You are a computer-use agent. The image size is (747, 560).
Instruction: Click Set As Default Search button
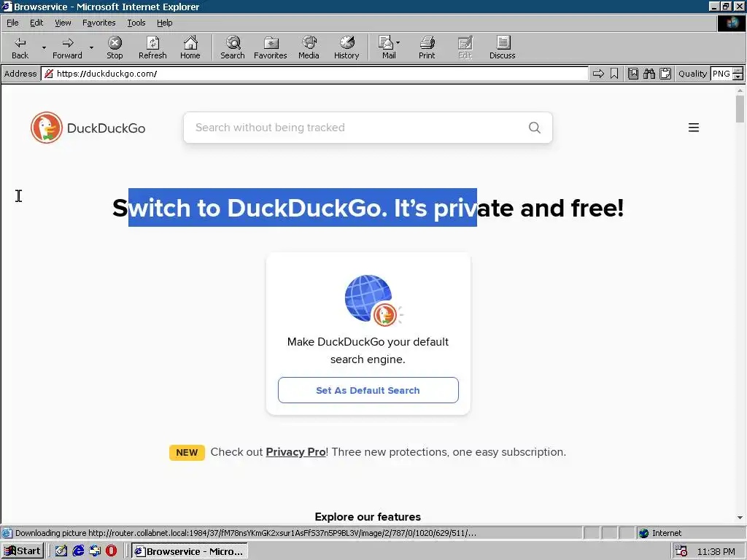coord(368,390)
